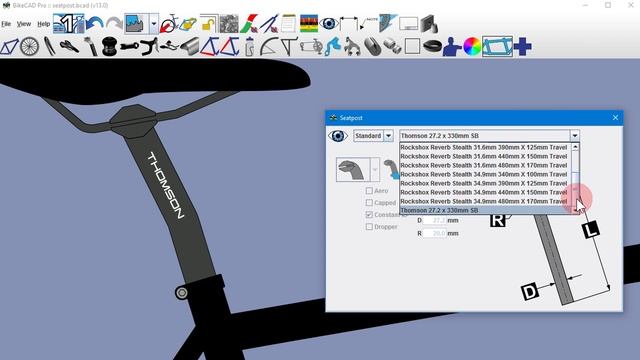Open the File menu
This screenshot has height=360, width=640.
6,24
